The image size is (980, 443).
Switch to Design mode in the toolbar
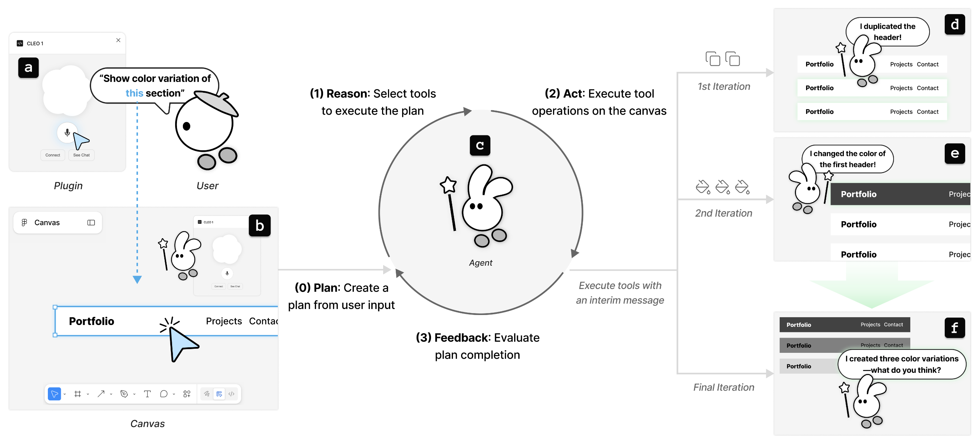(x=219, y=394)
